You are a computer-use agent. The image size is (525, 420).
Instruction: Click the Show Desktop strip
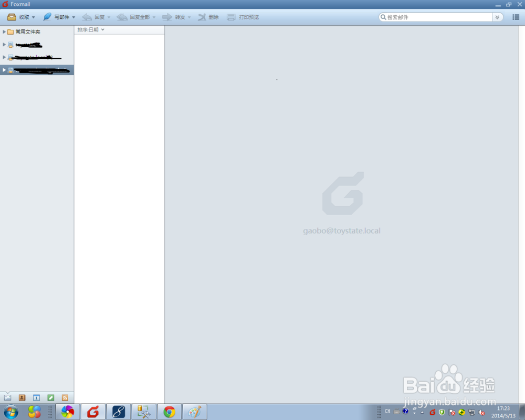pyautogui.click(x=522, y=412)
